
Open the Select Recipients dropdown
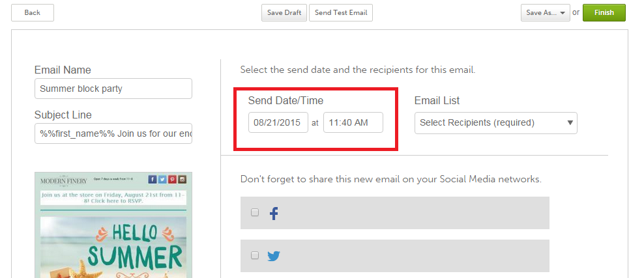495,122
